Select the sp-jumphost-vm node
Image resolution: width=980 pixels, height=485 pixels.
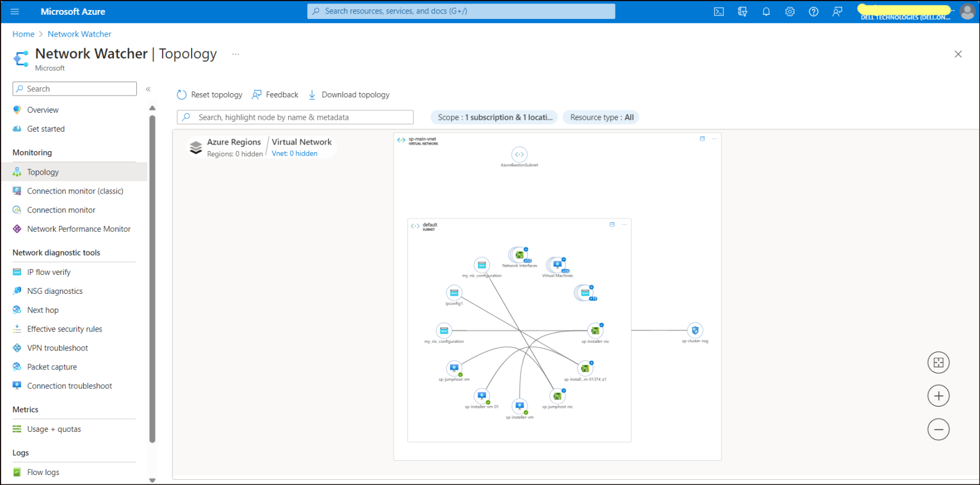click(454, 368)
